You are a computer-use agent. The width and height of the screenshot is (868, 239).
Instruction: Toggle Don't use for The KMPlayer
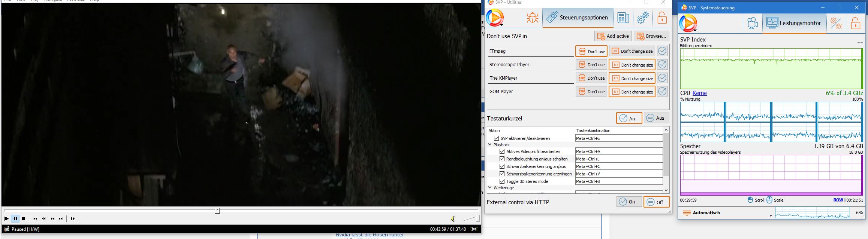[591, 78]
